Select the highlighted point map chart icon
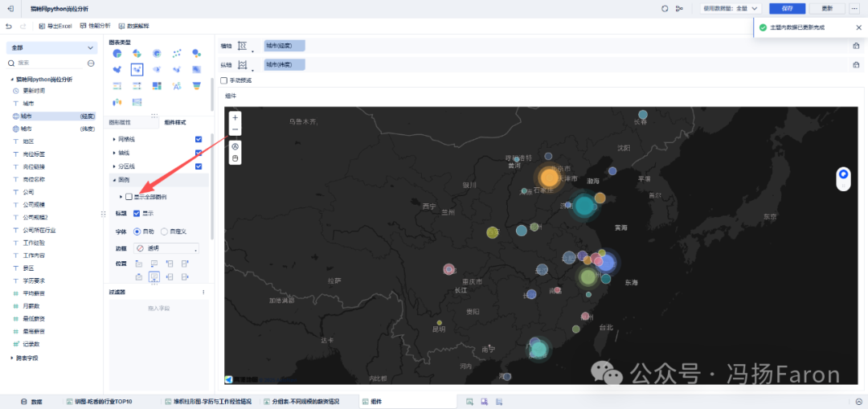 (137, 70)
